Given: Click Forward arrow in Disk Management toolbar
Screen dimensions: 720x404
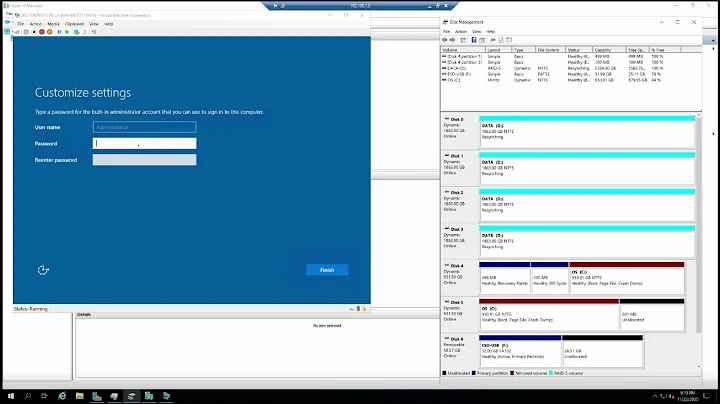Looking at the screenshot, I should click(x=452, y=40).
